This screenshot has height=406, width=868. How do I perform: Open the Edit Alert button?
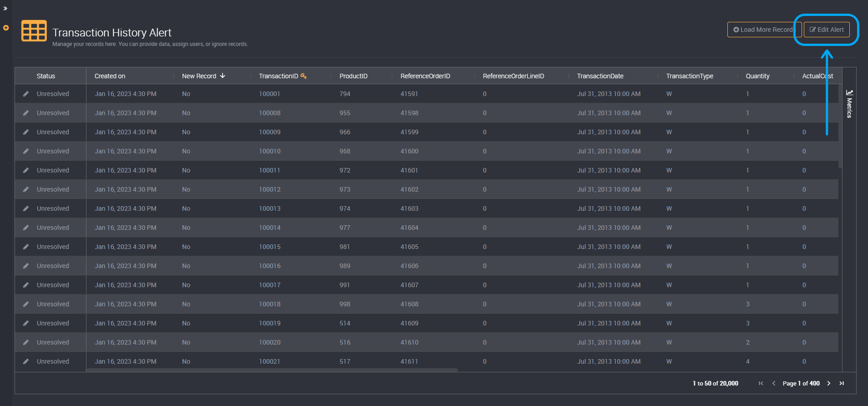827,30
